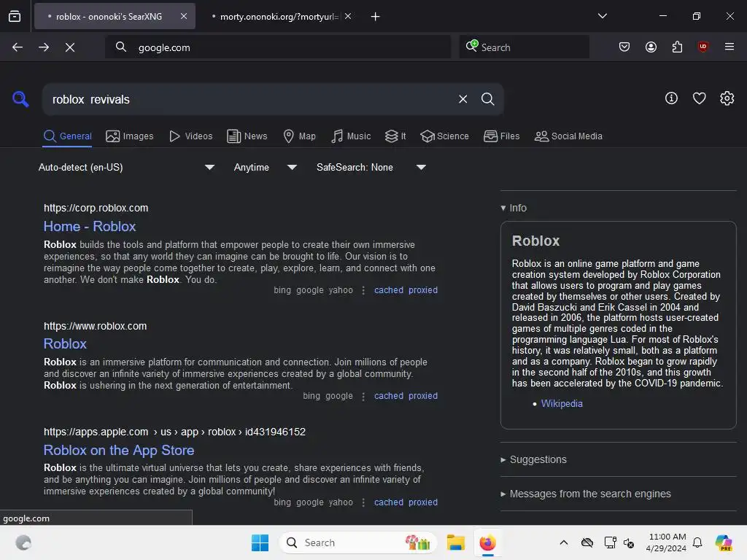Switch to Science category
This screenshot has height=560, width=747.
pos(444,136)
